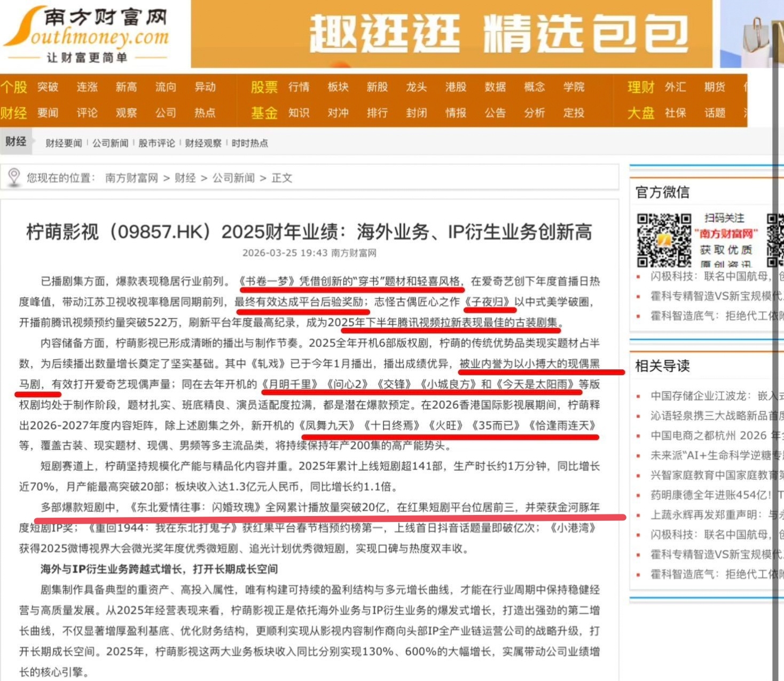Click the 流向 nav link
This screenshot has width=784, height=681.
pyautogui.click(x=166, y=87)
